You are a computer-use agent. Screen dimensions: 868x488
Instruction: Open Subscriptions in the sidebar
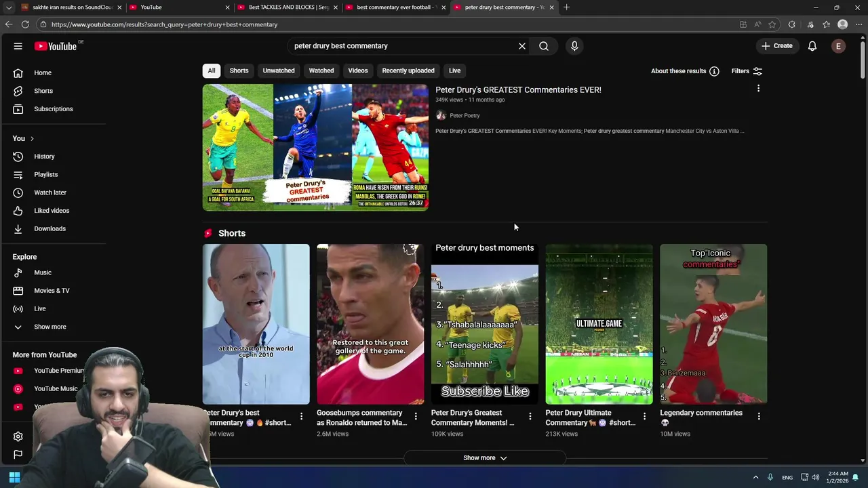pos(54,109)
